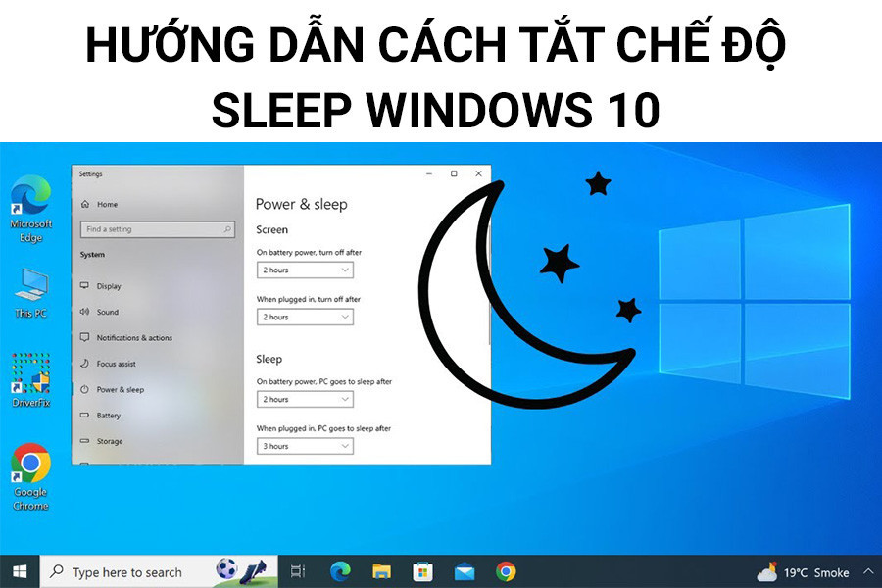Click the Focus assist moon icon
The height and width of the screenshot is (588, 882).
point(84,363)
